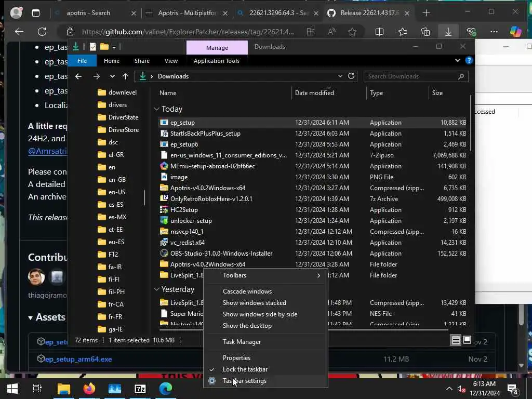The height and width of the screenshot is (399, 532).
Task: Click the @Amrsatri mention link
Action: point(47,151)
